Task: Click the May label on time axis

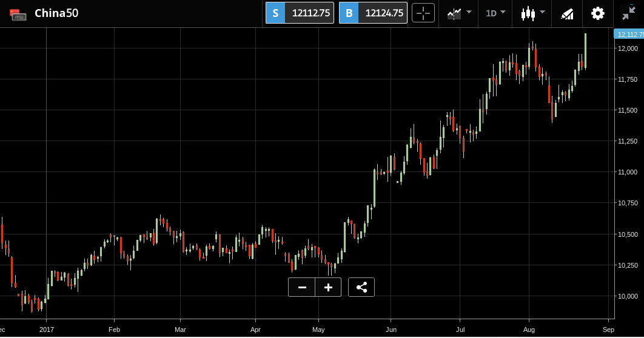Action: (318, 330)
